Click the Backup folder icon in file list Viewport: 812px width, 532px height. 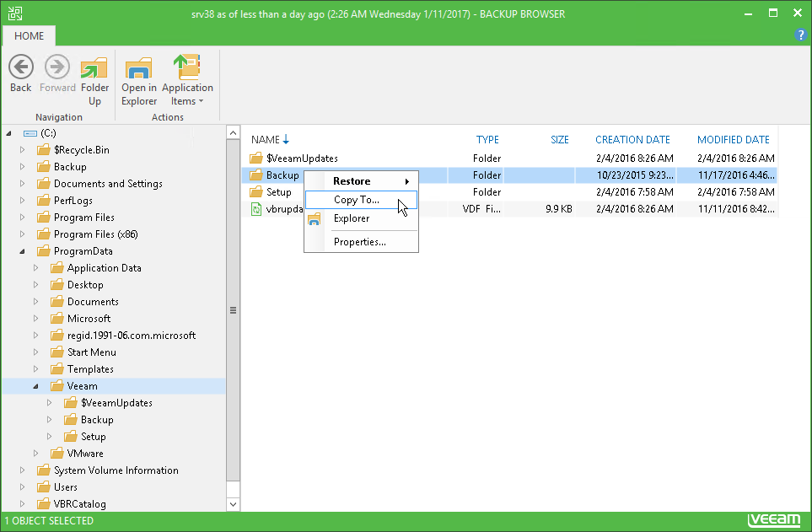tap(255, 175)
